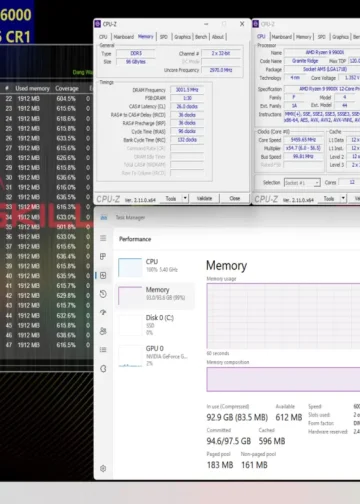The image size is (360, 504).
Task: Select GPU 0 NVIDIA GeForce performance item
Action: 155,356
